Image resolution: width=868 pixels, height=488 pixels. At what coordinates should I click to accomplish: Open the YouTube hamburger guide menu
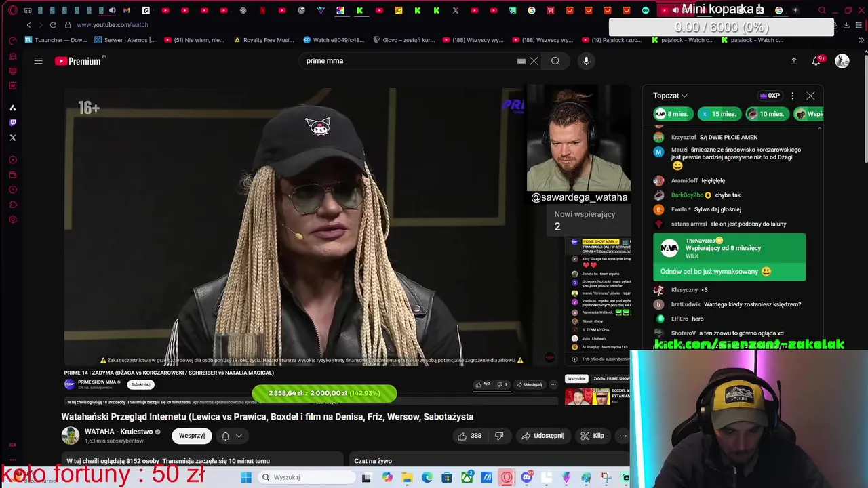click(39, 61)
